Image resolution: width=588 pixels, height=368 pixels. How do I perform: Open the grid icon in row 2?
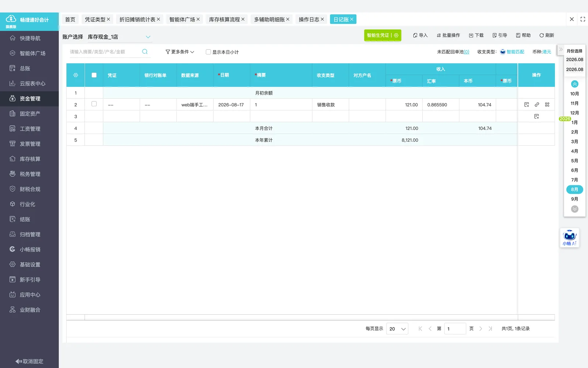(x=547, y=105)
